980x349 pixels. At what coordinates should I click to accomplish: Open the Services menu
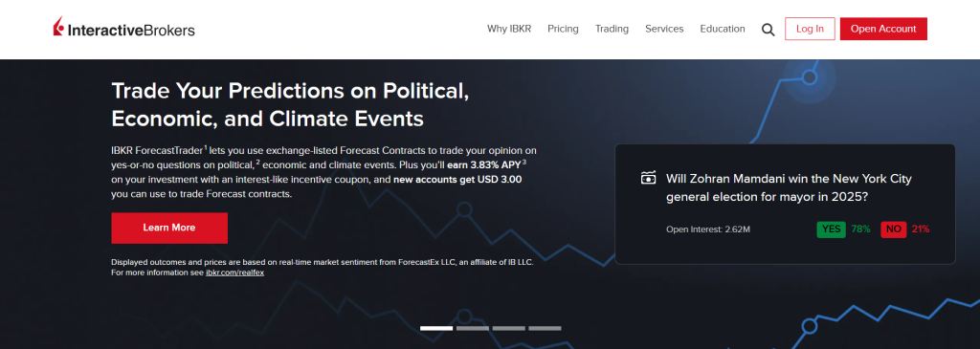point(664,29)
